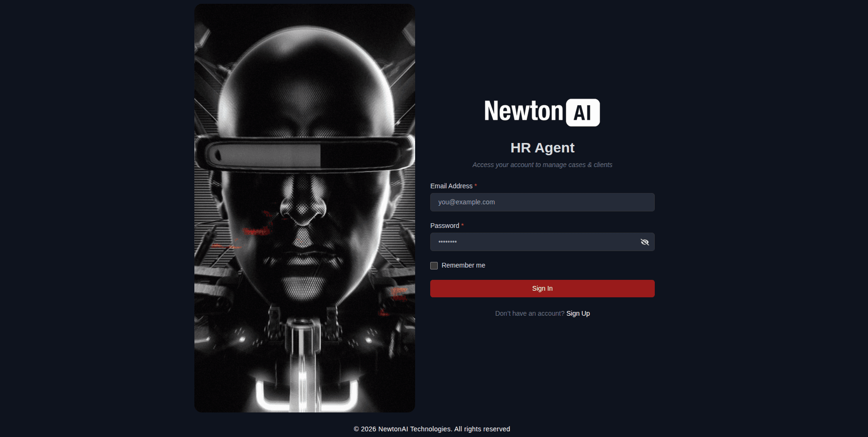Click the 'Don't have an account?' text

tap(529, 313)
